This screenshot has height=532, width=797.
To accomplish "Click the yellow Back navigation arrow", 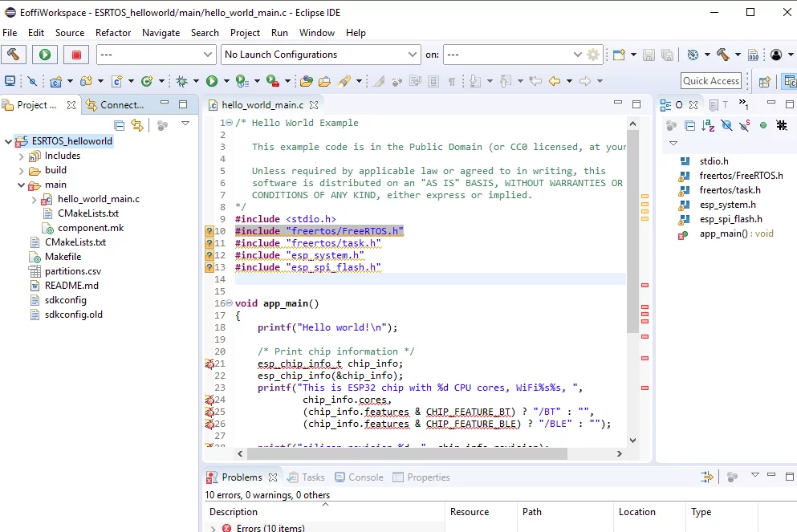I will (x=554, y=81).
